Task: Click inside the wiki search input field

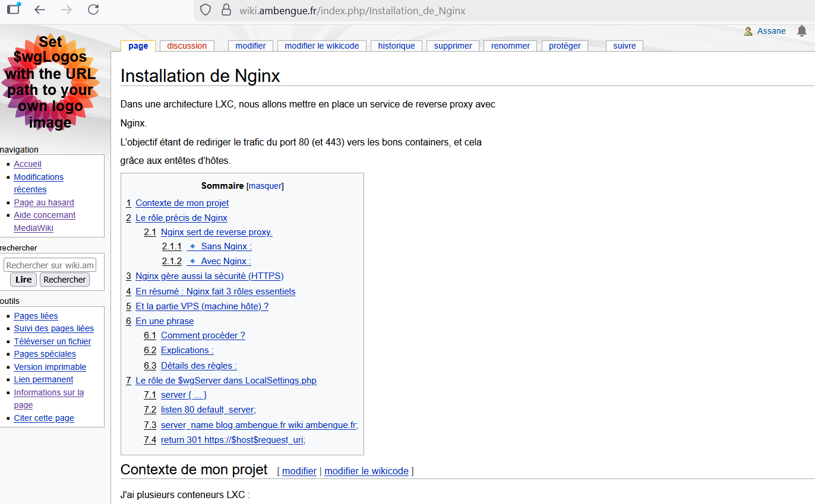Action: click(x=49, y=264)
